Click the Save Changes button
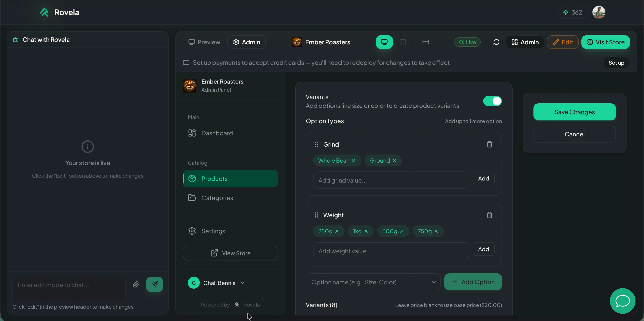 click(x=574, y=112)
